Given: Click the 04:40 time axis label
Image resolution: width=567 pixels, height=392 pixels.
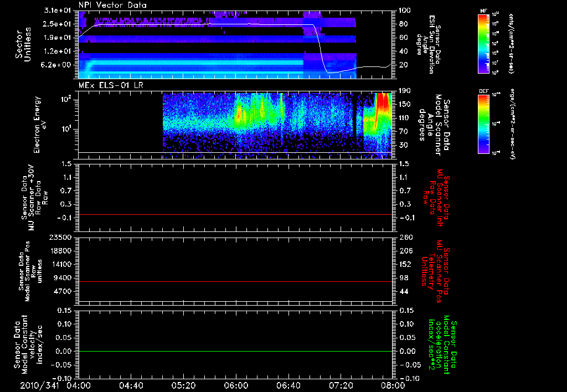Looking at the screenshot, I should pyautogui.click(x=132, y=385).
